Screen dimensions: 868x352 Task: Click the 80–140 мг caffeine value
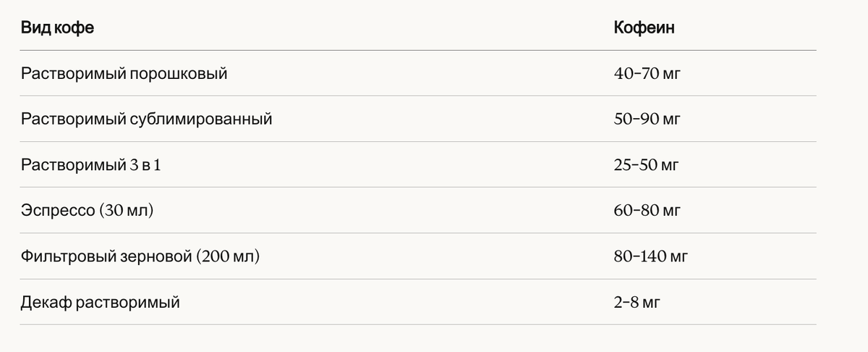[x=651, y=256]
